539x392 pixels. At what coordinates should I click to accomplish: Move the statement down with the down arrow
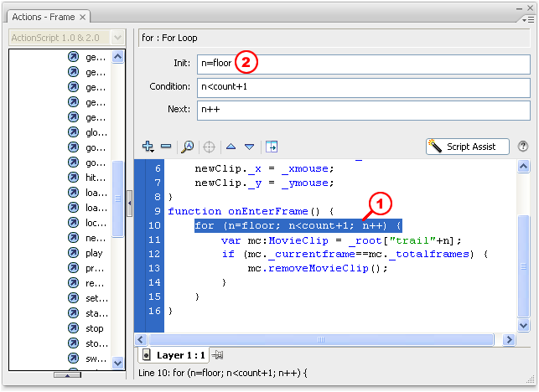pos(249,147)
